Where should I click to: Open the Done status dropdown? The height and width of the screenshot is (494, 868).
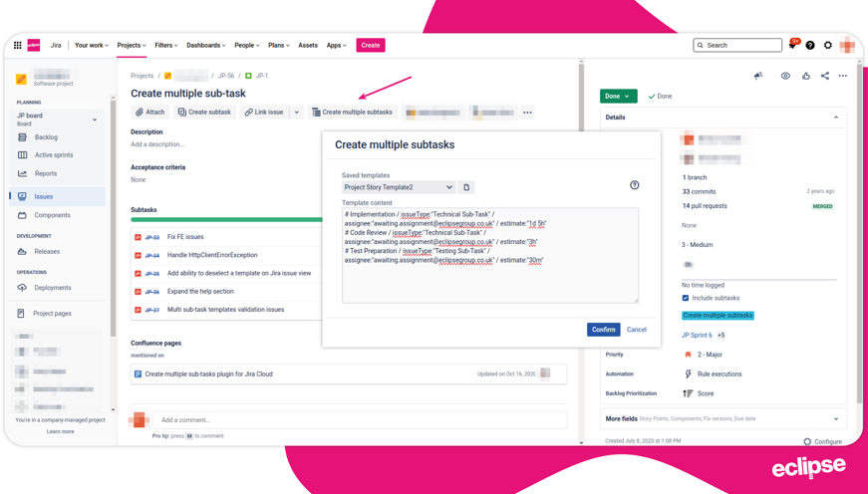[x=618, y=97]
